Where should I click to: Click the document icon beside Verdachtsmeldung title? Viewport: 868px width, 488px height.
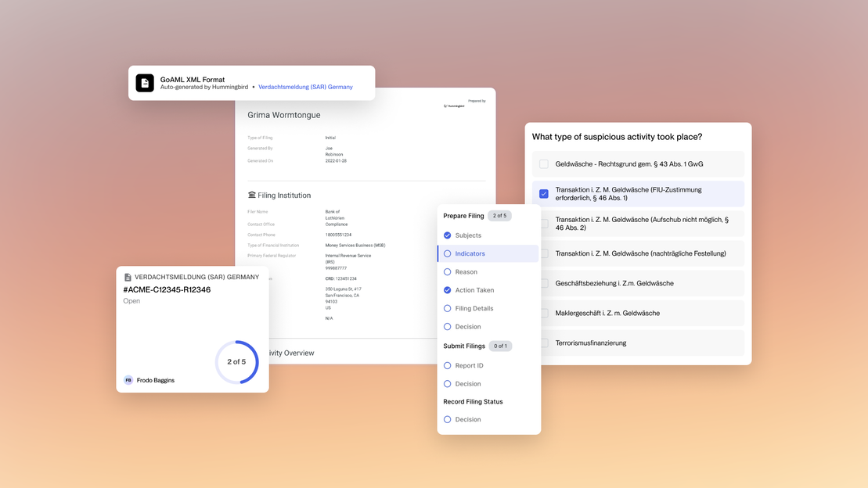(128, 278)
